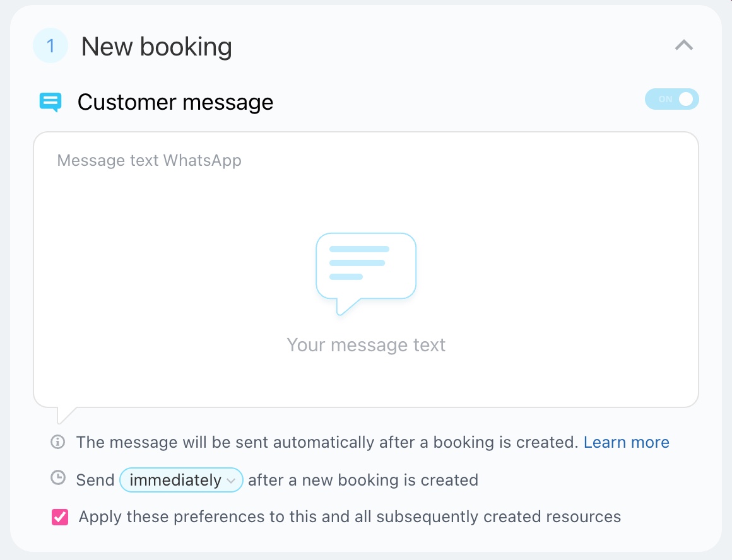The width and height of the screenshot is (732, 560).
Task: Click the New booking section heading
Action: [156, 47]
